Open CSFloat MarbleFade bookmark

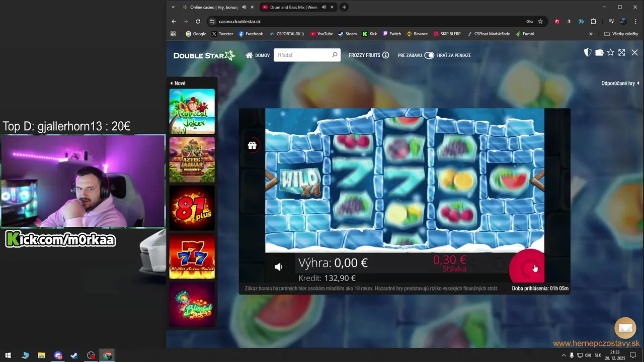(488, 34)
